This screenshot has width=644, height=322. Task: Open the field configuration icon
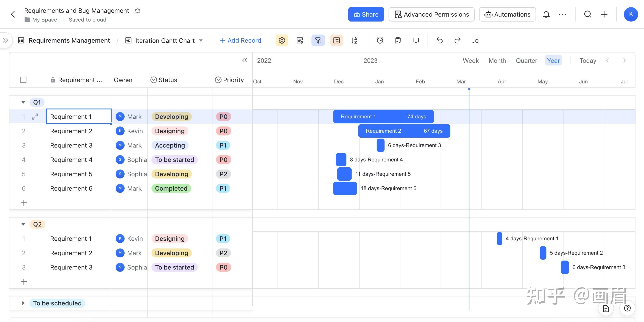(300, 40)
